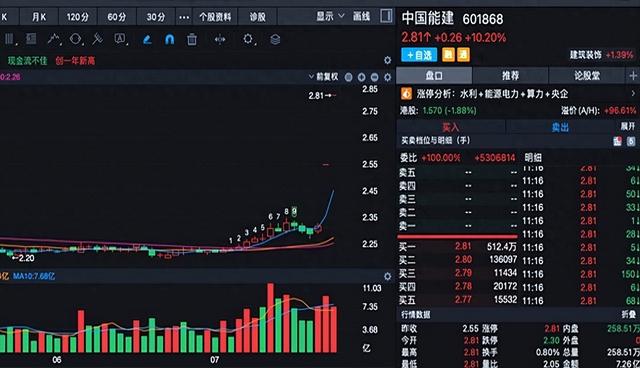Click the red 买入 buy button

tap(451, 127)
